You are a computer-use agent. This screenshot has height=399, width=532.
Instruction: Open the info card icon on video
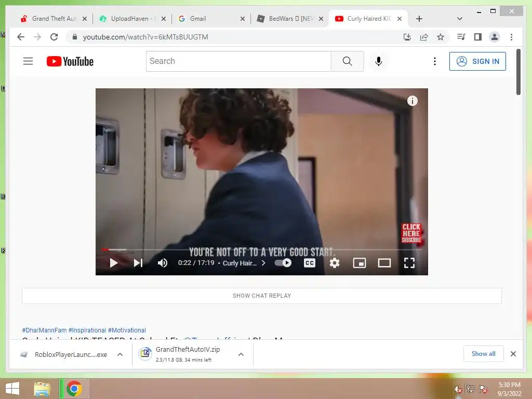coord(412,101)
